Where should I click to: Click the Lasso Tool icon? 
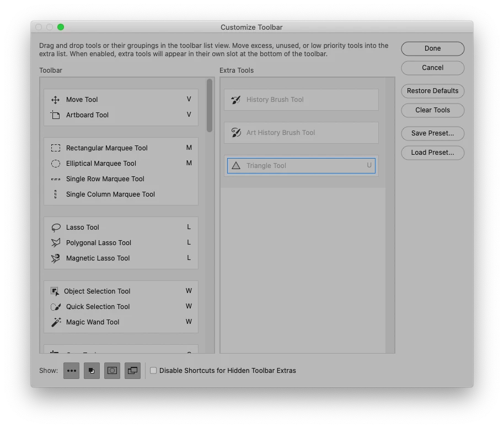click(x=56, y=227)
